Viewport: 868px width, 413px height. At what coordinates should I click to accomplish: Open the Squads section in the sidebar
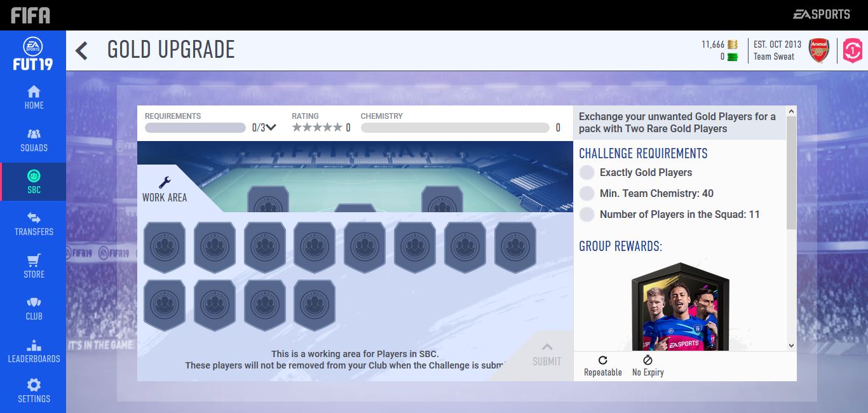pyautogui.click(x=34, y=140)
